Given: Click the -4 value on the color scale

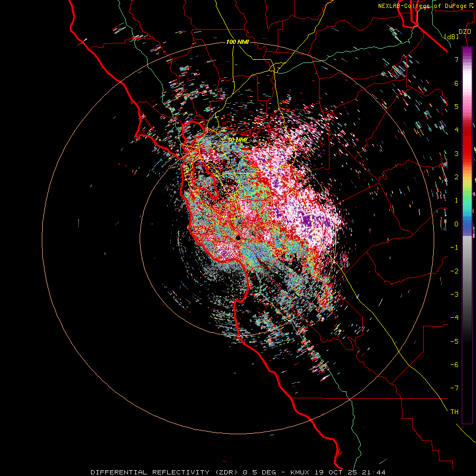Looking at the screenshot, I should coord(454,318).
